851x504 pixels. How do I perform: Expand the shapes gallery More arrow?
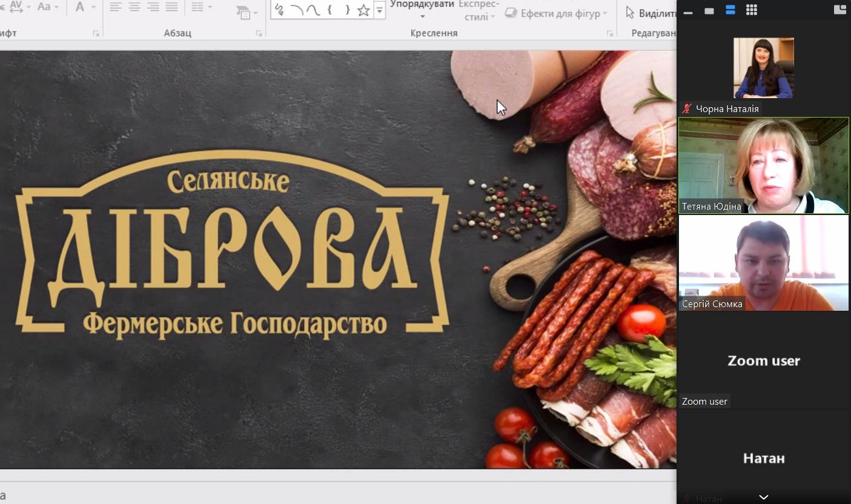coord(380,10)
